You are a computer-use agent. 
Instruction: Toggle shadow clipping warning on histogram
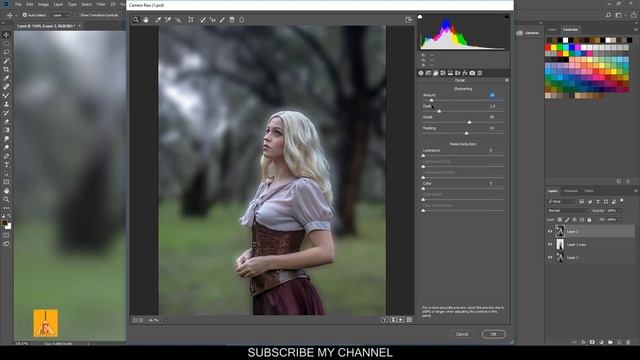[420, 17]
